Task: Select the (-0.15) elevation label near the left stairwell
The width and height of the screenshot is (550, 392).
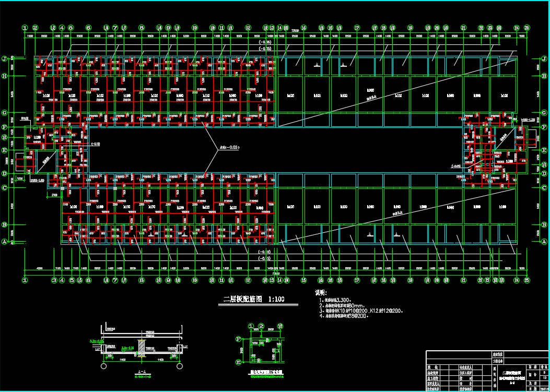Action: (x=95, y=144)
